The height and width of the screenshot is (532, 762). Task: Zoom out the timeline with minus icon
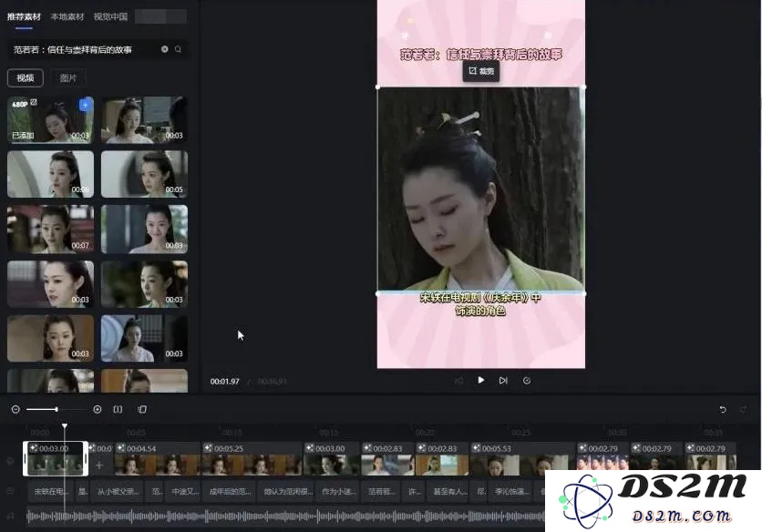point(15,410)
